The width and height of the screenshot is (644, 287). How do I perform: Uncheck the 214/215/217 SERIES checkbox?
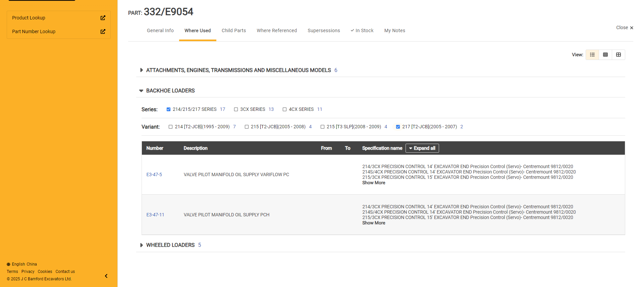(169, 110)
